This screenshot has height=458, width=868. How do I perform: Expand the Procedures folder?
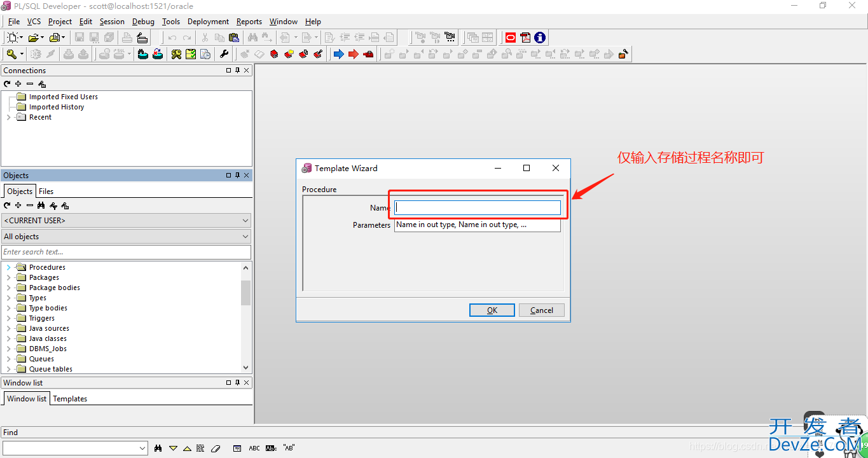click(x=8, y=267)
